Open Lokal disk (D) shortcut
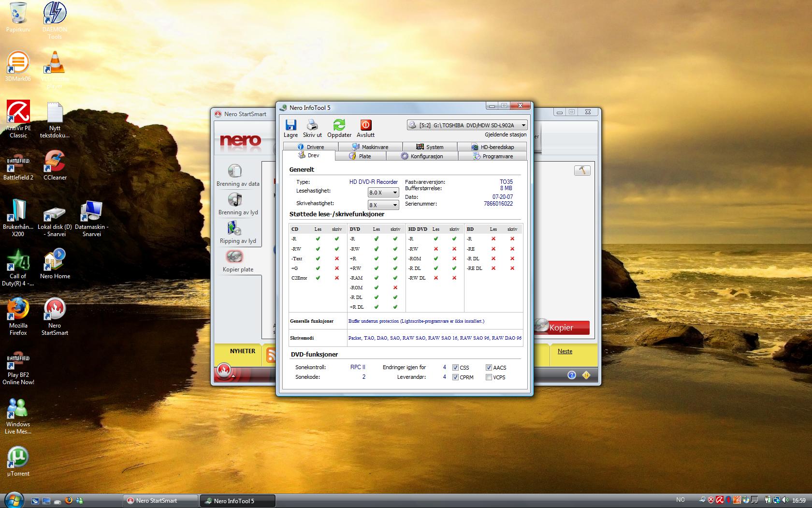Viewport: 812px width, 508px height. point(55,222)
